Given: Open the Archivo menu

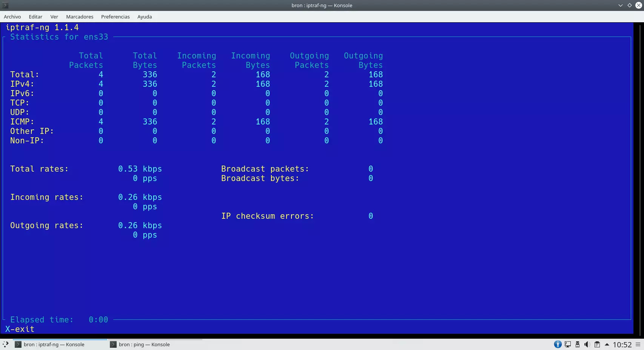Looking at the screenshot, I should pos(12,17).
